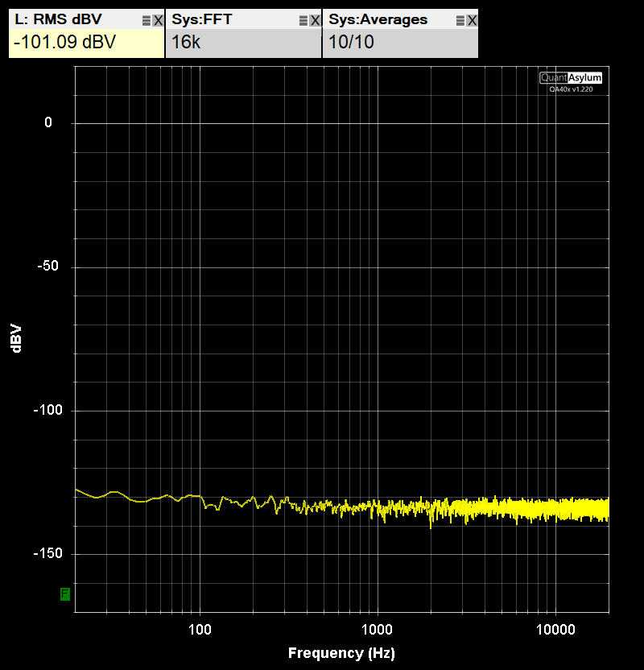Viewport: 644px width, 670px height.
Task: Close the L: RMS dBV measurement box
Action: pyautogui.click(x=158, y=20)
